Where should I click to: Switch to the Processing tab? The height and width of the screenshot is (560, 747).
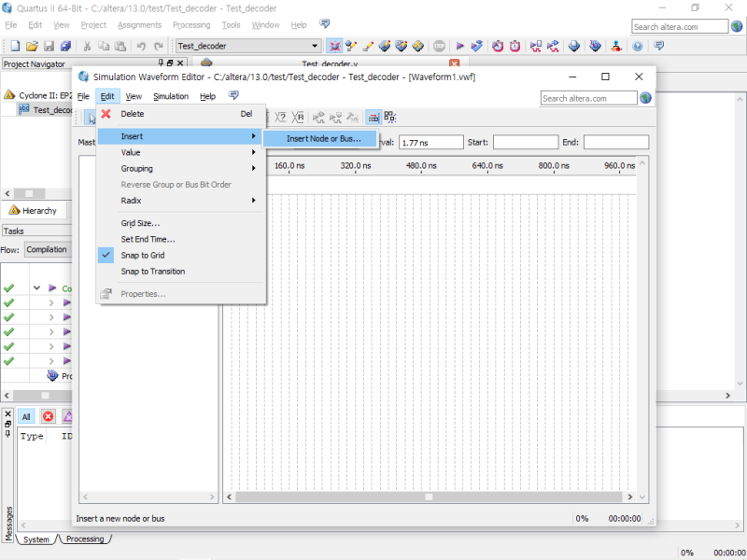click(84, 539)
